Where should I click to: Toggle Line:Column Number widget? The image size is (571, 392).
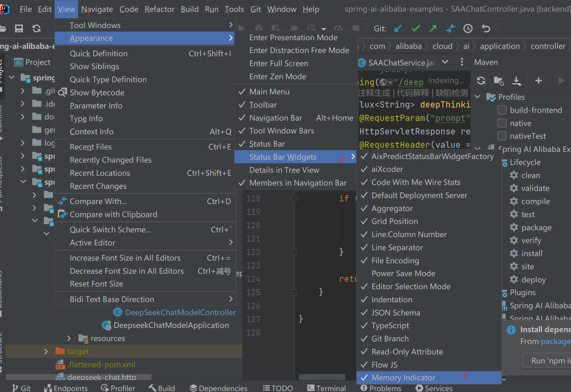(x=429, y=234)
